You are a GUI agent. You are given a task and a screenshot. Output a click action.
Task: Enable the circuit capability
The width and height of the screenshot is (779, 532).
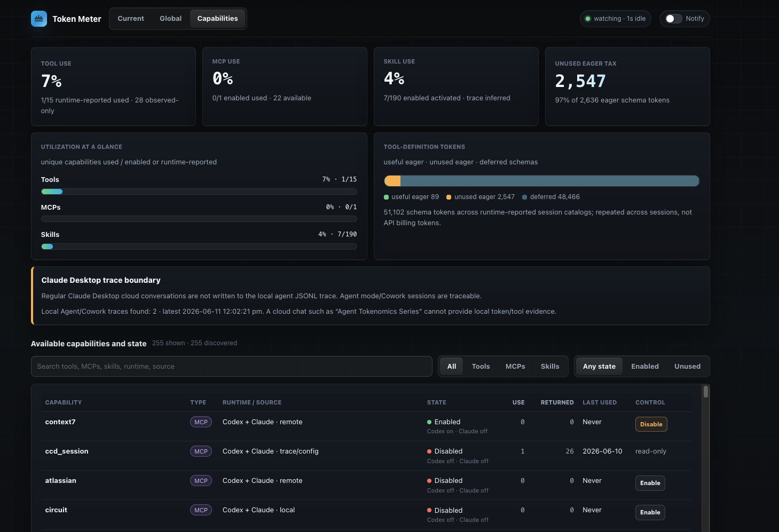coord(650,512)
